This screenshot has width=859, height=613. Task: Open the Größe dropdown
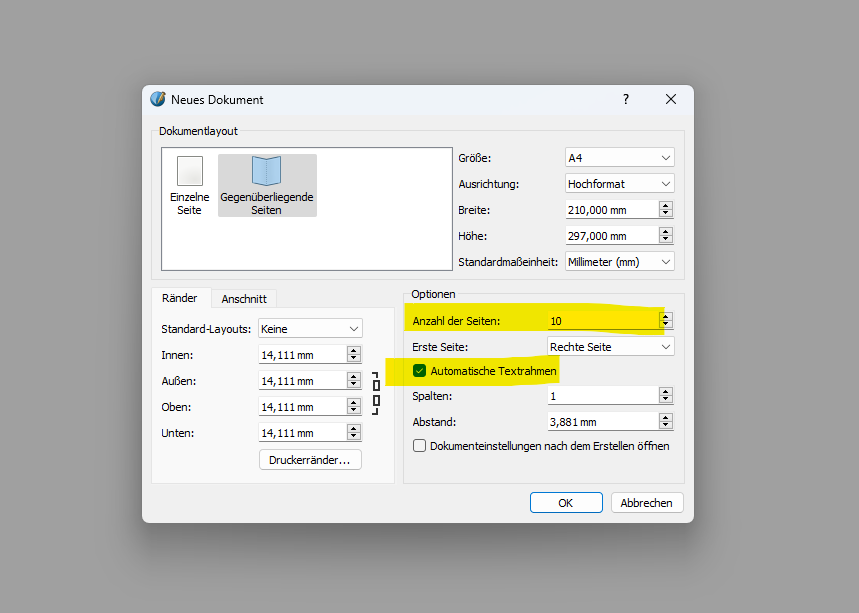[x=620, y=158]
